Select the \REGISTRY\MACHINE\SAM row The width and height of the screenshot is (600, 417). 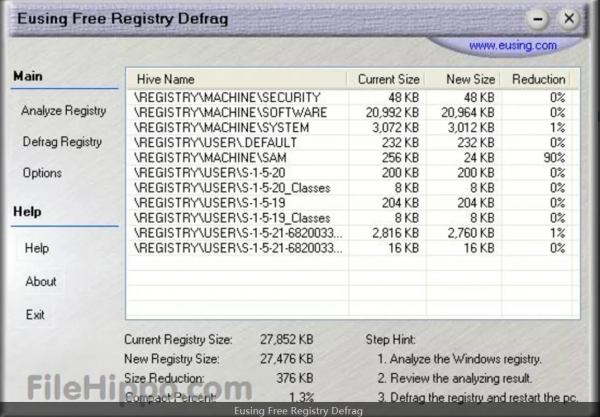(352, 158)
